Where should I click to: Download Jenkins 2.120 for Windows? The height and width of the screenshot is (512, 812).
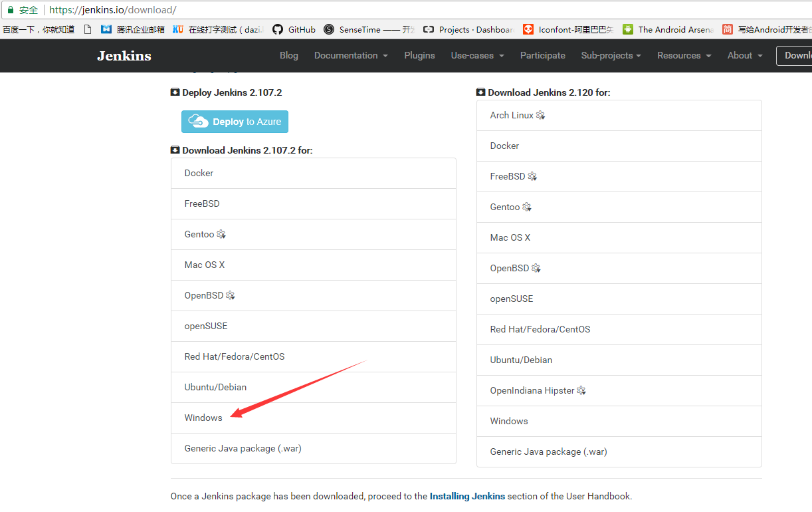(x=619, y=421)
